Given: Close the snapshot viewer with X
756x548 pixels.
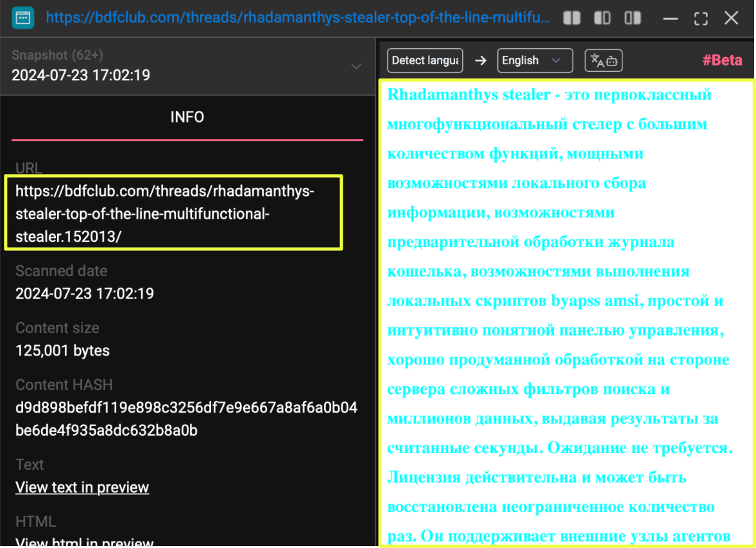Looking at the screenshot, I should [x=732, y=18].
